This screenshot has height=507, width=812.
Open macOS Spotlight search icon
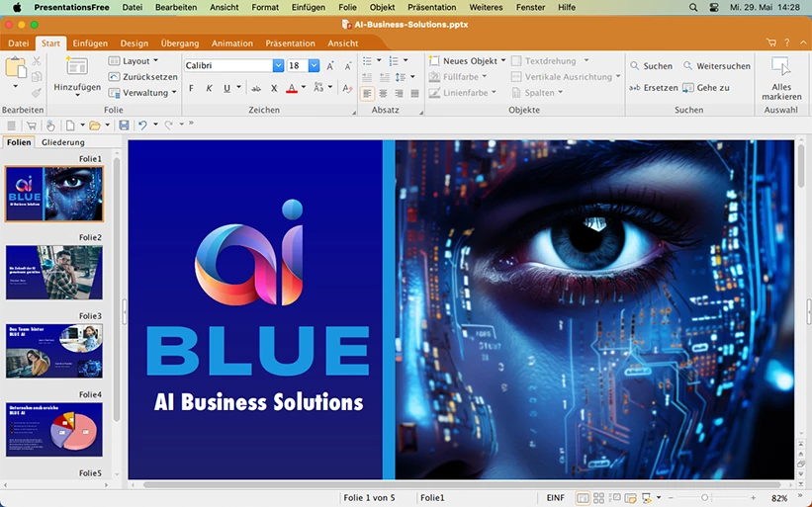(693, 7)
